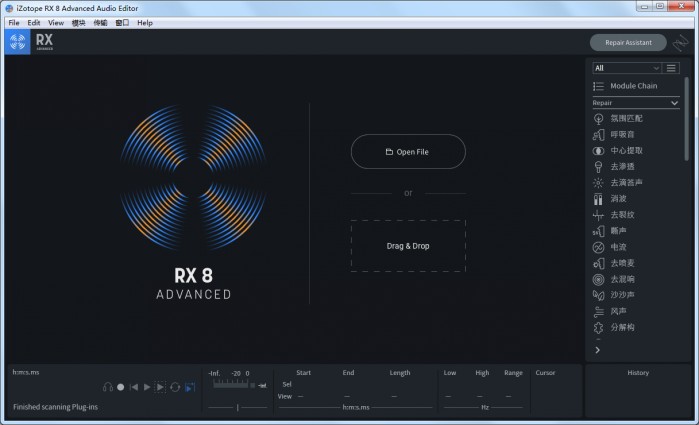Maximize the iZotope RX 8 window

660,6
